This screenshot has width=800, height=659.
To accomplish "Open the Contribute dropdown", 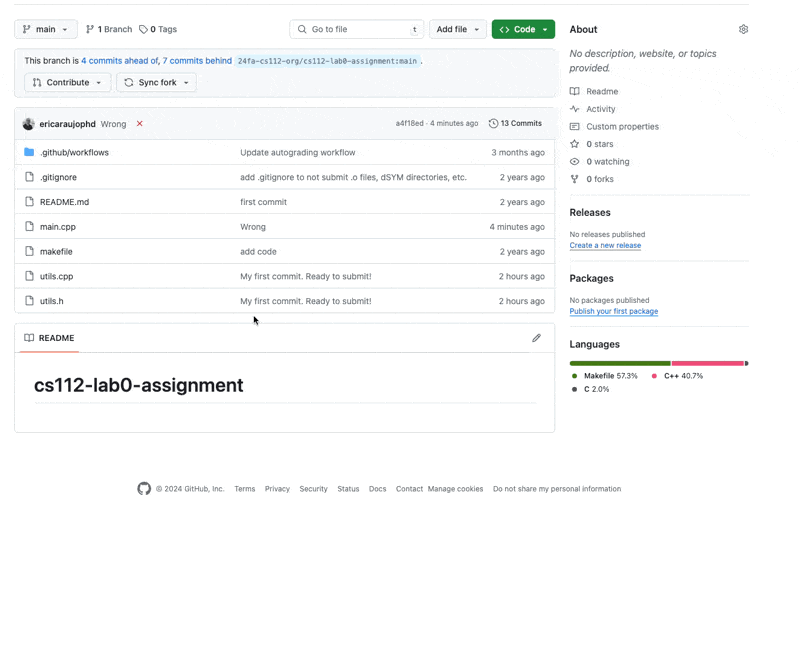I will pyautogui.click(x=67, y=83).
